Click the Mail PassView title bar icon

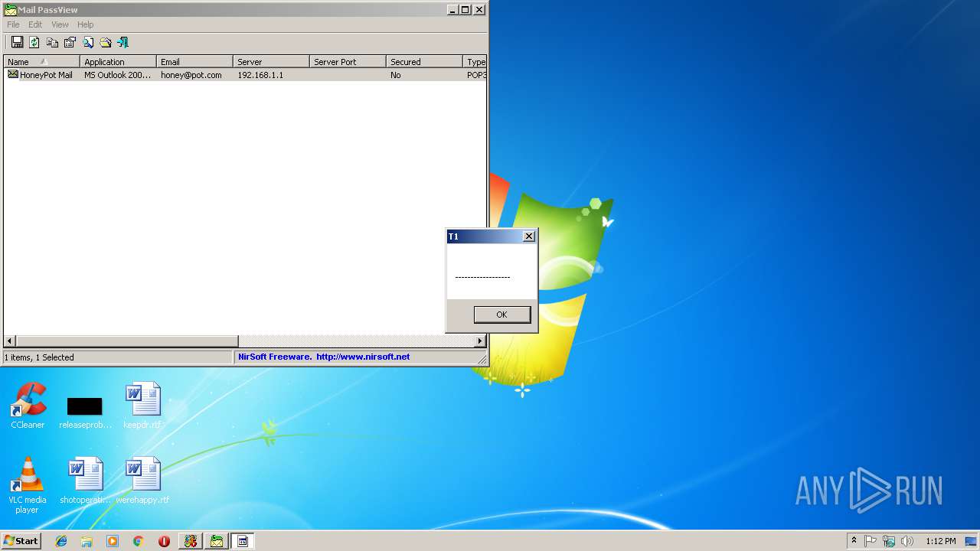tap(11, 10)
